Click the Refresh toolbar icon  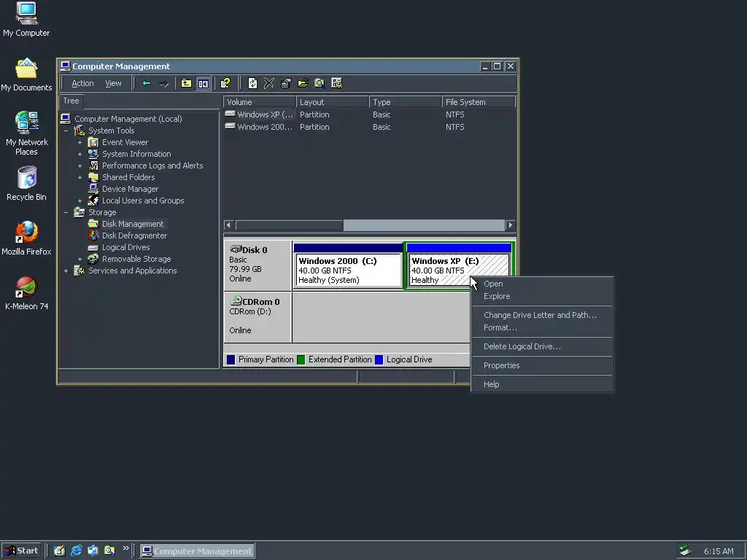coord(252,83)
